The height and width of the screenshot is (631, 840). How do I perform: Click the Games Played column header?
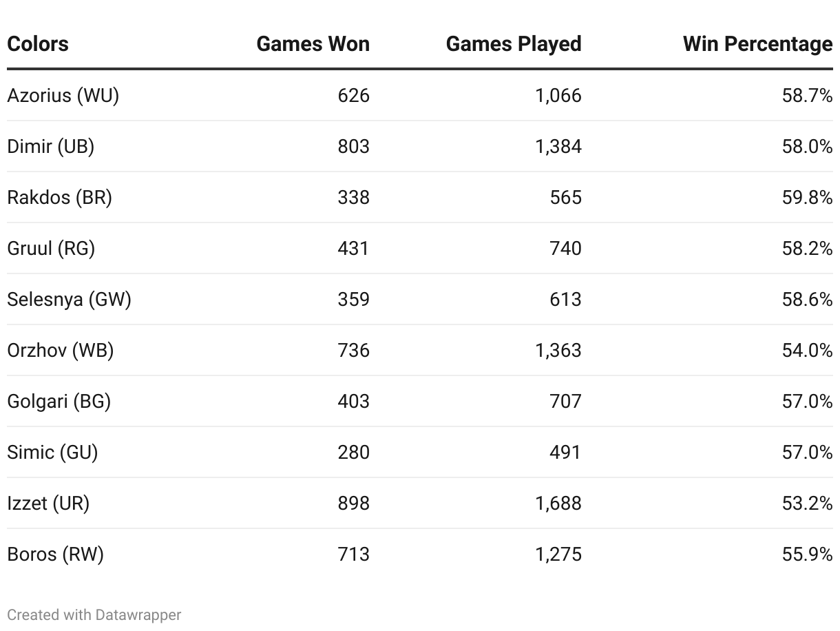pos(514,44)
